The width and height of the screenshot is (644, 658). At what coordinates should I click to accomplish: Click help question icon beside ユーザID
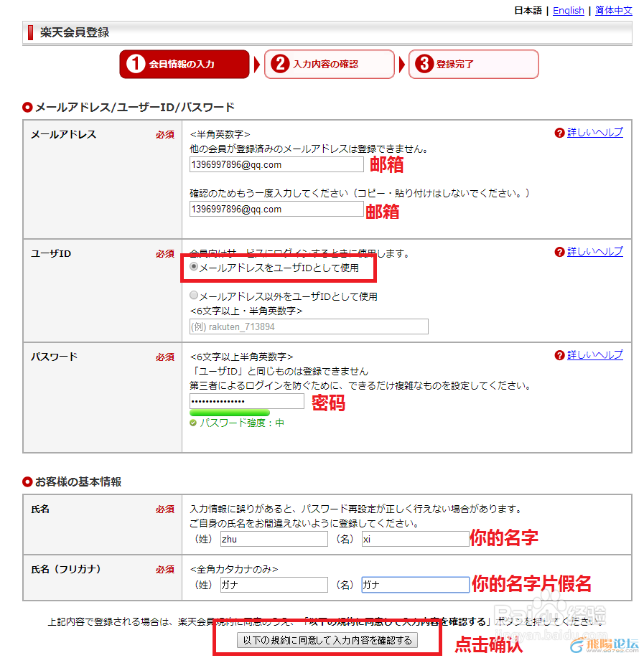559,252
